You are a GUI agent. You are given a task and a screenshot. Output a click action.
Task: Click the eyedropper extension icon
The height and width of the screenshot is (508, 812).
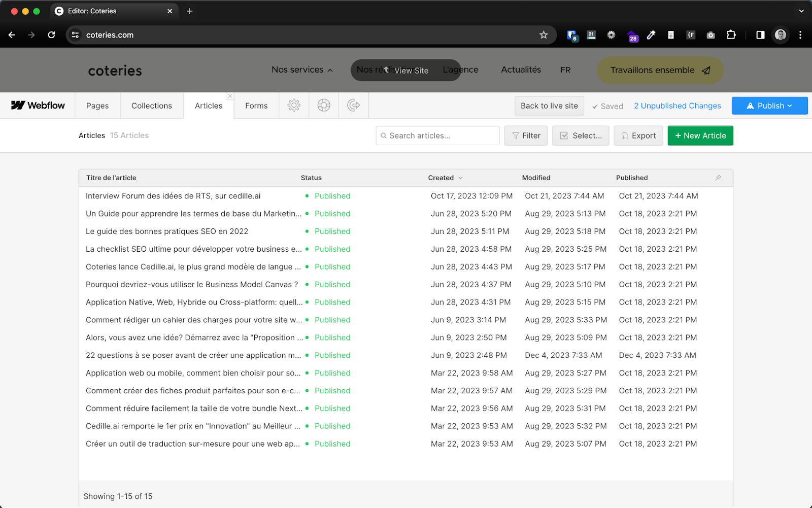[x=651, y=35]
